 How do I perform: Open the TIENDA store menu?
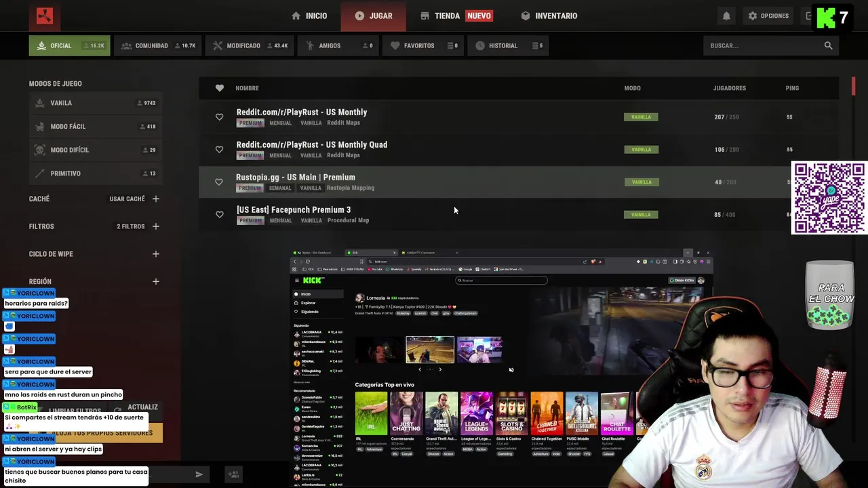pyautogui.click(x=456, y=16)
